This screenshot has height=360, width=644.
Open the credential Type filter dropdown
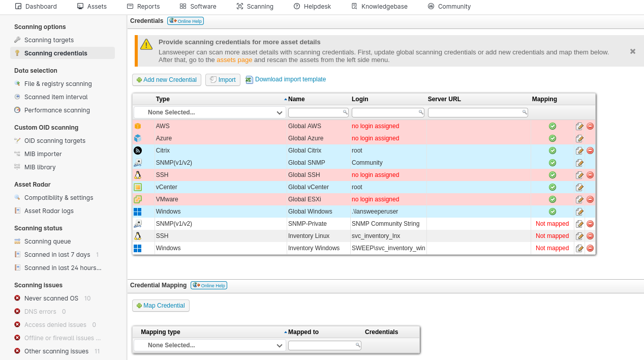209,112
